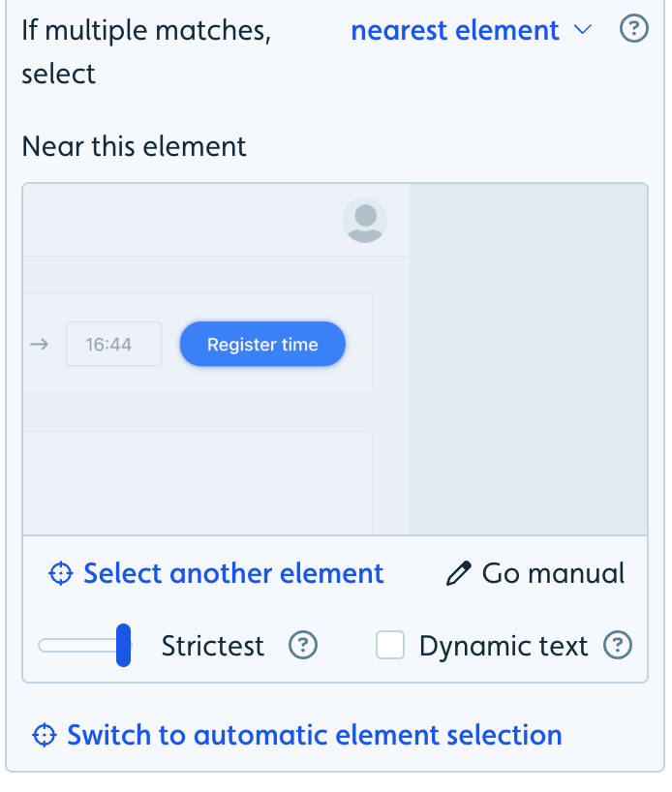Click the Go manual button
The width and height of the screenshot is (672, 792).
(x=535, y=573)
